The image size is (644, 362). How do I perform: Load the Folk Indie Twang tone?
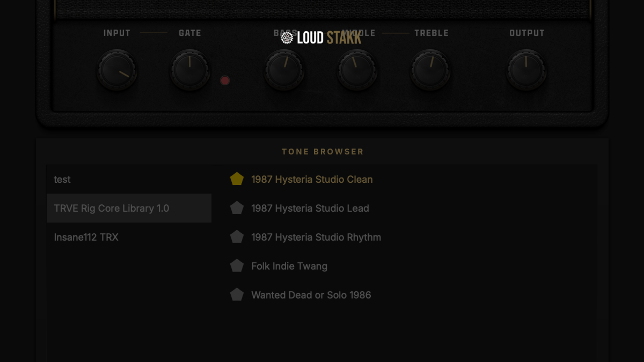coord(289,267)
